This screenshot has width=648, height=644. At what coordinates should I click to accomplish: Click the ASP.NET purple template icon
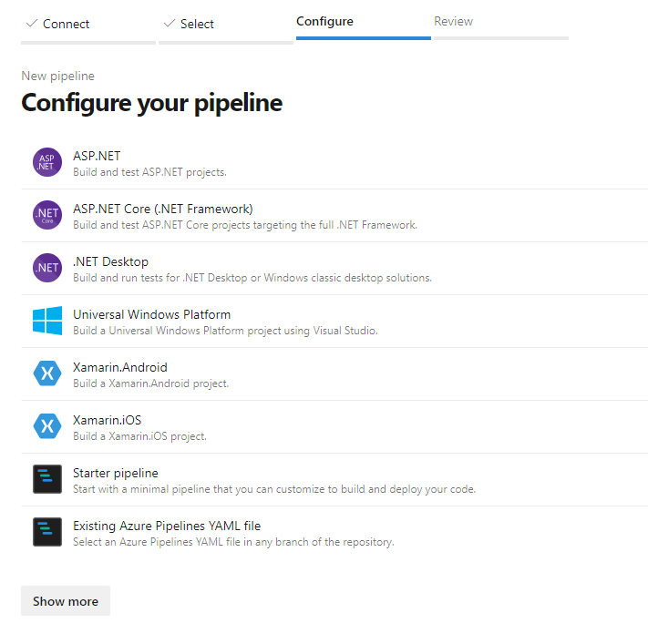(x=47, y=162)
